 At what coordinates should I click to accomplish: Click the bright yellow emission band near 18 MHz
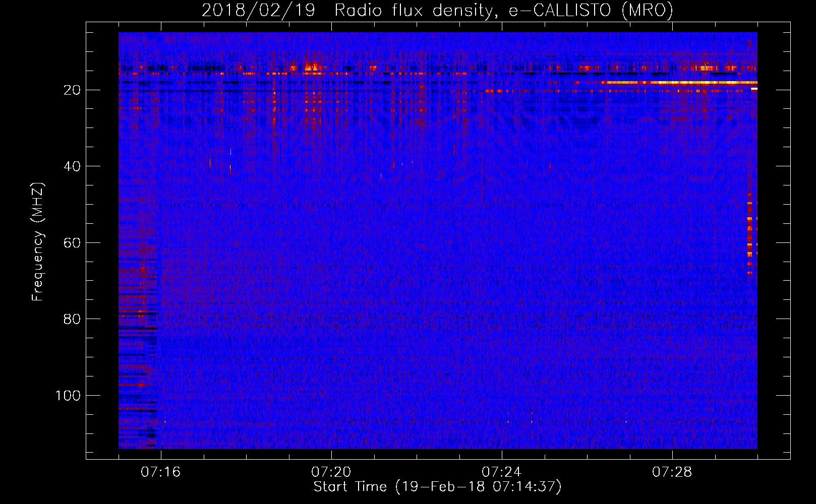678,82
